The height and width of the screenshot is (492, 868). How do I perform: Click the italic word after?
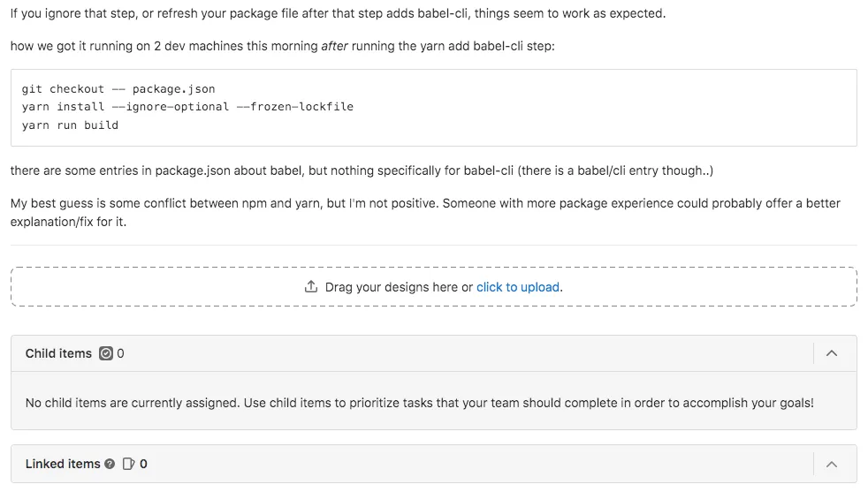(x=334, y=46)
